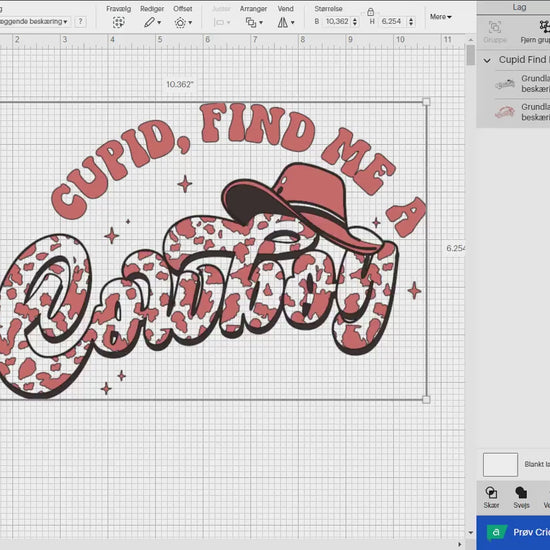
Task: Click the canvas scrollbar up arrow
Action: tap(471, 40)
